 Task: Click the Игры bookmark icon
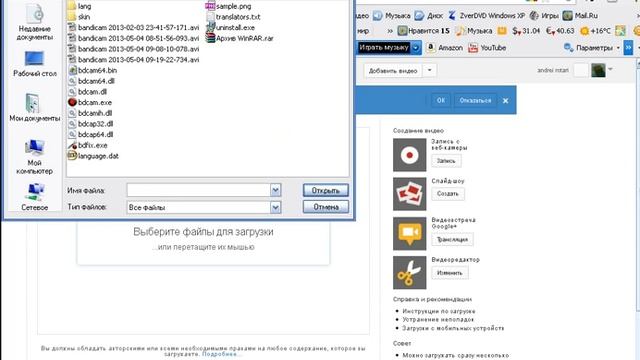534,16
